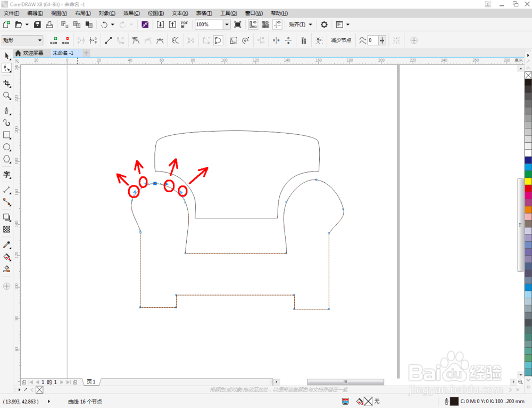Open zoom level 100% dropdown
The width and height of the screenshot is (532, 408).
click(227, 25)
